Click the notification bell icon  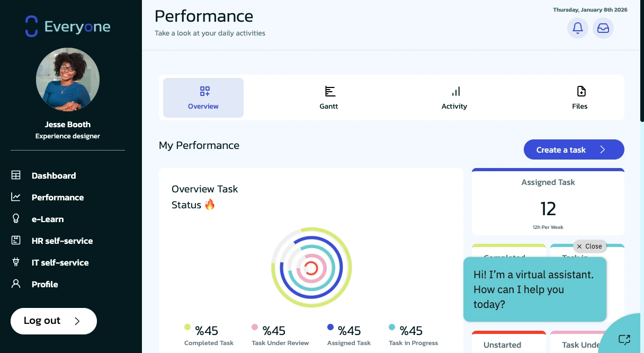[578, 28]
